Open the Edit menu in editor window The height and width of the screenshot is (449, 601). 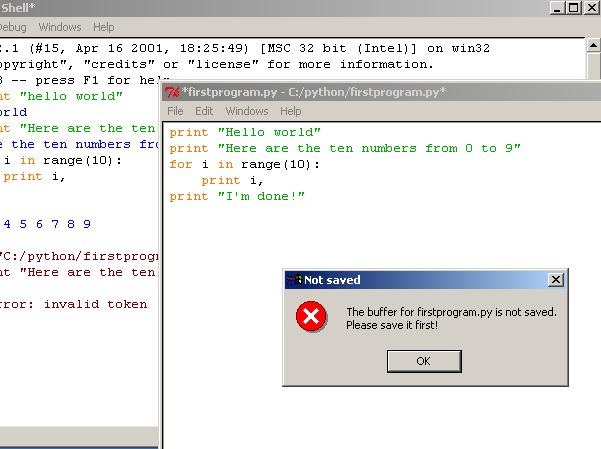click(x=204, y=111)
